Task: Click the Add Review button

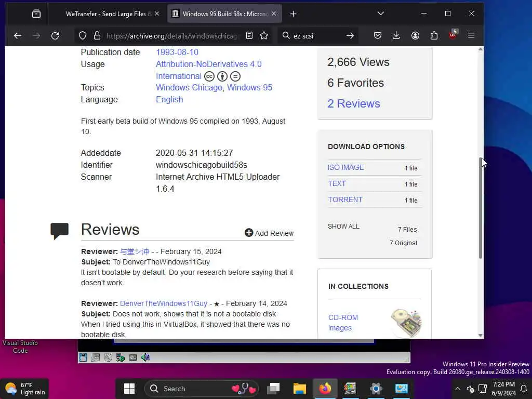Action: (269, 233)
